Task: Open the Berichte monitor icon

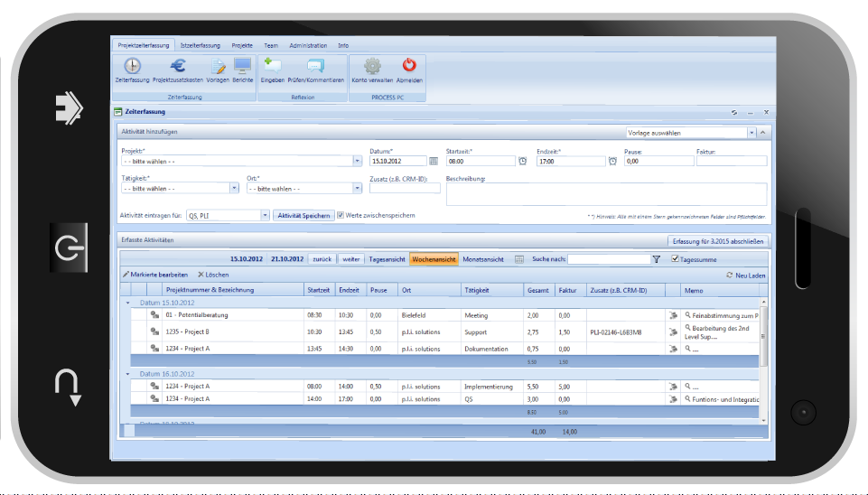Action: (x=242, y=66)
